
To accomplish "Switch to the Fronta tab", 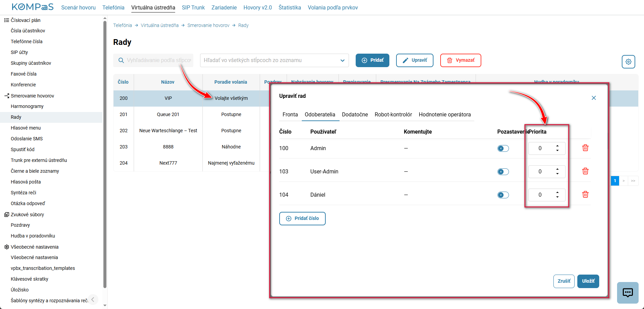I will click(290, 114).
